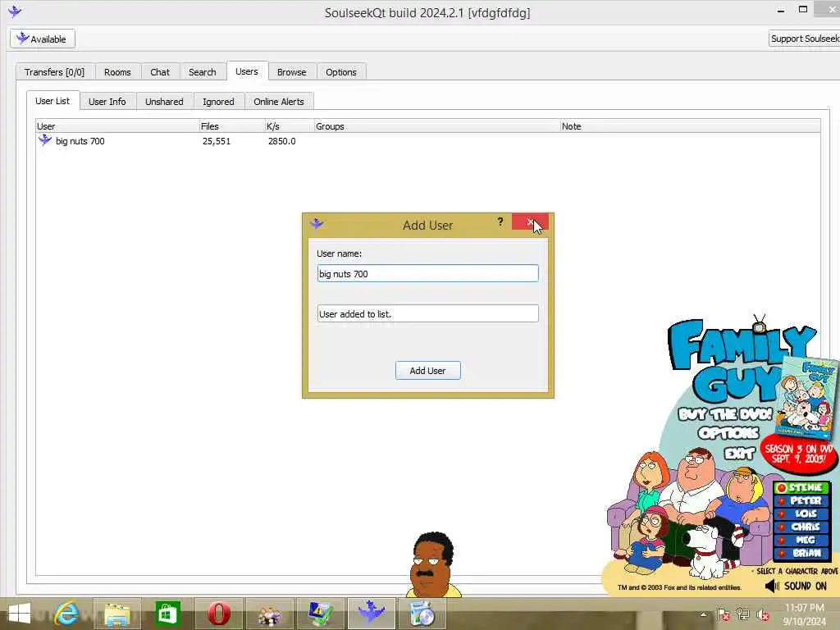Click the muted volume tray icon
Viewport: 840px width, 630px height.
pyautogui.click(x=763, y=615)
